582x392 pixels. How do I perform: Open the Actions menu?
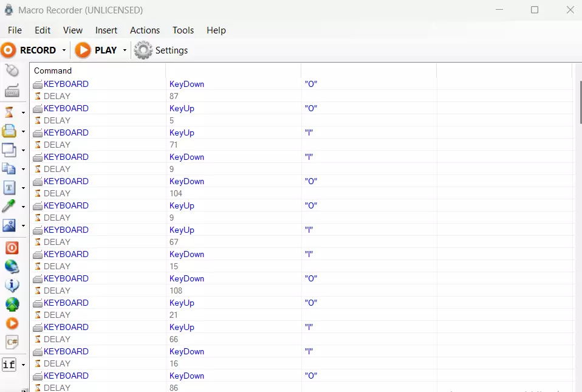click(x=145, y=30)
